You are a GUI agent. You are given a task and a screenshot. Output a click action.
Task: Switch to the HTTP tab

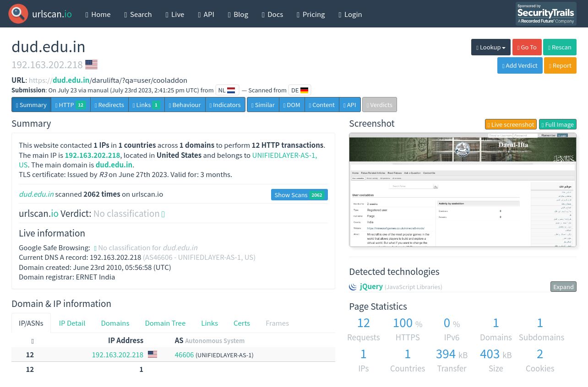pos(71,105)
